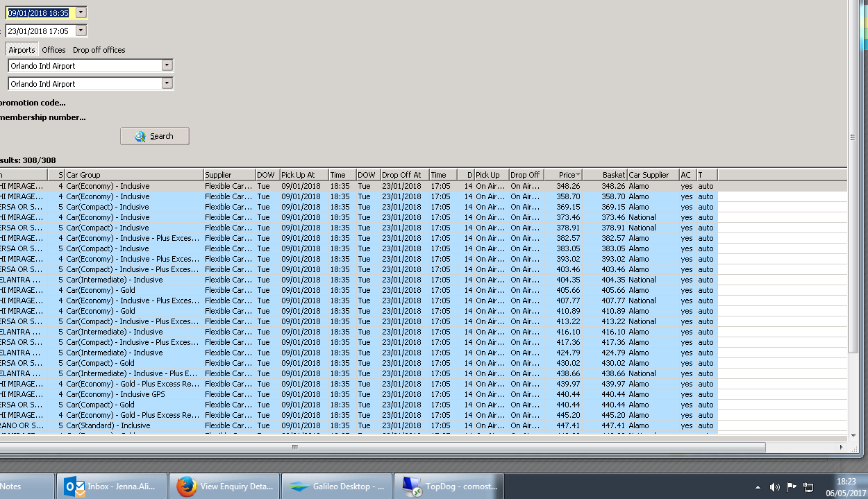The width and height of the screenshot is (868, 499).
Task: Open the pick-up date dropdown 09/01/2018 18:35
Action: point(81,12)
